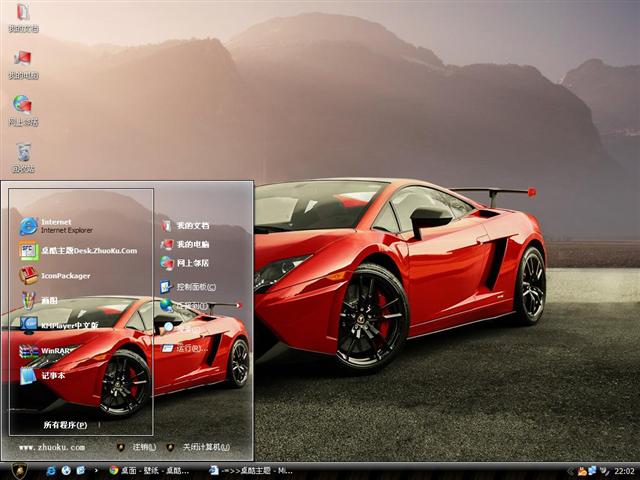Click 关闭计算机(U) shut down button
Image resolution: width=640 pixels, height=480 pixels.
[x=199, y=447]
